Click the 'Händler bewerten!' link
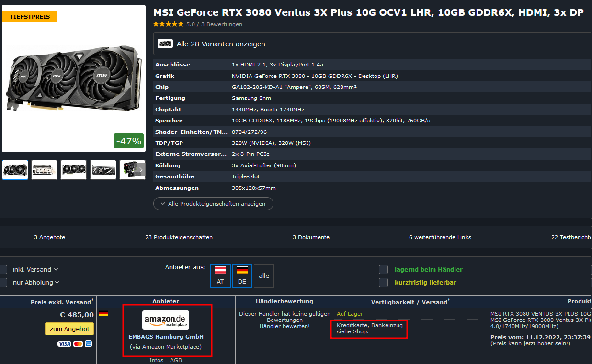Screen dimensions: 592x364 285,326
